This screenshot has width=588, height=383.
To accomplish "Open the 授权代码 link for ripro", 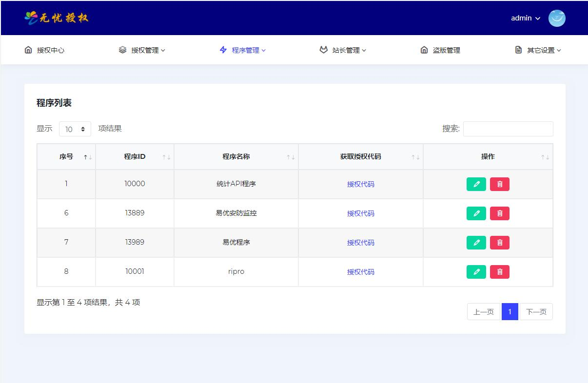I will coord(360,271).
